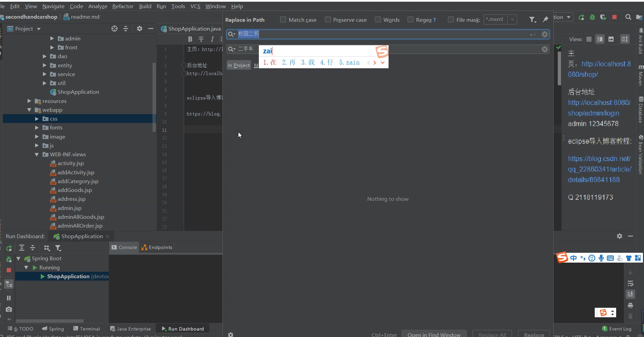Click the filter icon in Replace in Path

tap(532, 20)
